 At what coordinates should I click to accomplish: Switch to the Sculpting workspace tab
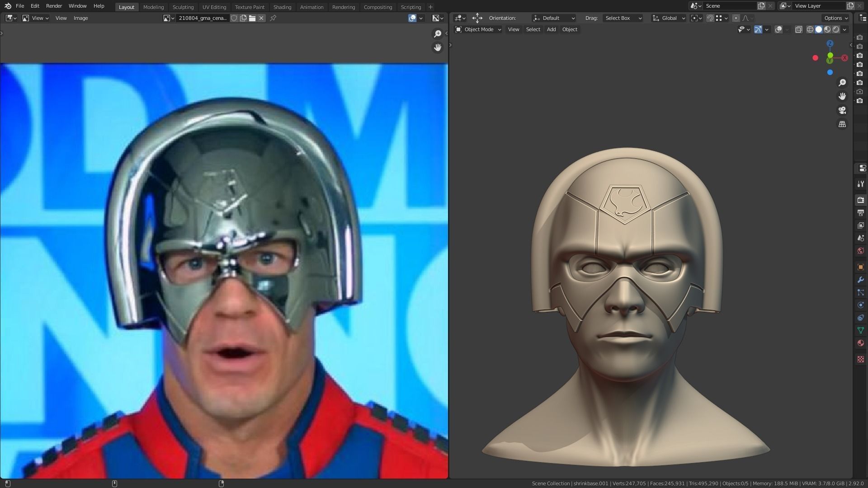coord(183,7)
